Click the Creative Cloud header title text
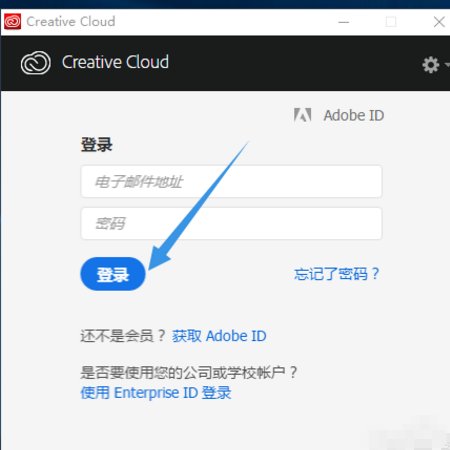The height and width of the screenshot is (450, 450). pyautogui.click(x=115, y=62)
